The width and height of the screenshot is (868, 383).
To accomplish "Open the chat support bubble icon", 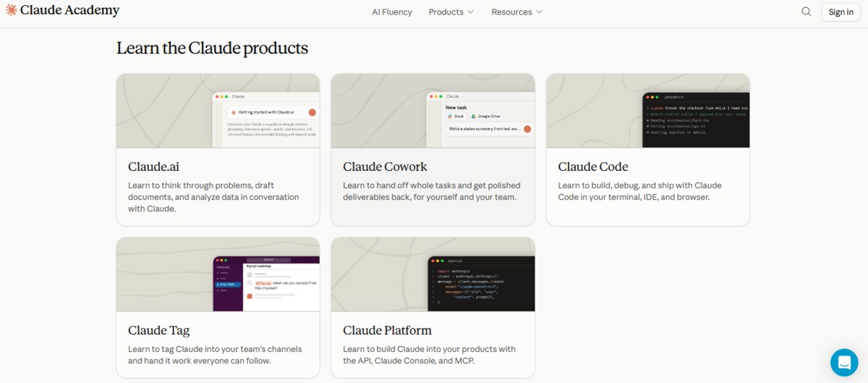I will point(844,362).
